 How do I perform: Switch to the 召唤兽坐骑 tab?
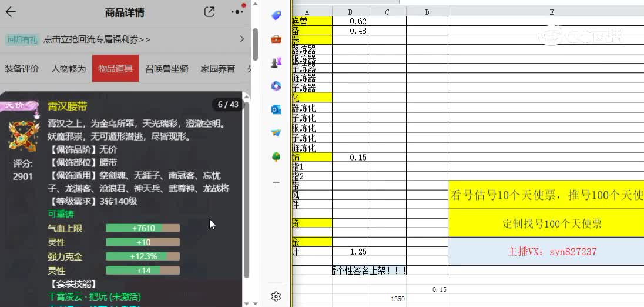[x=167, y=69]
